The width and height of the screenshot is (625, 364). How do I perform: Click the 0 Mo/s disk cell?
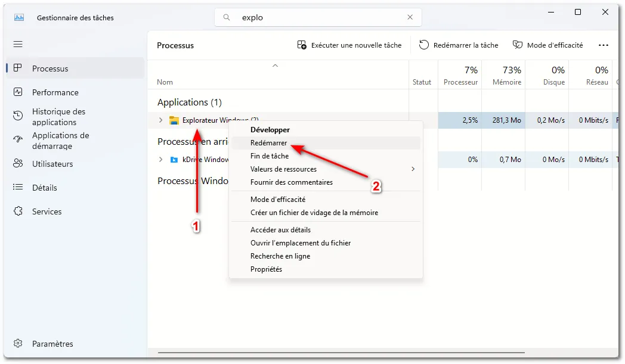point(547,160)
